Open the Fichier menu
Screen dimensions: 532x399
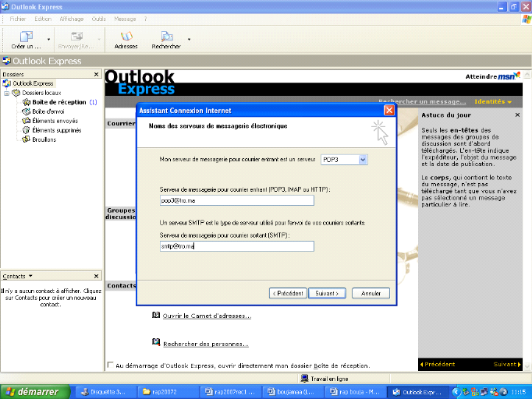coord(18,18)
